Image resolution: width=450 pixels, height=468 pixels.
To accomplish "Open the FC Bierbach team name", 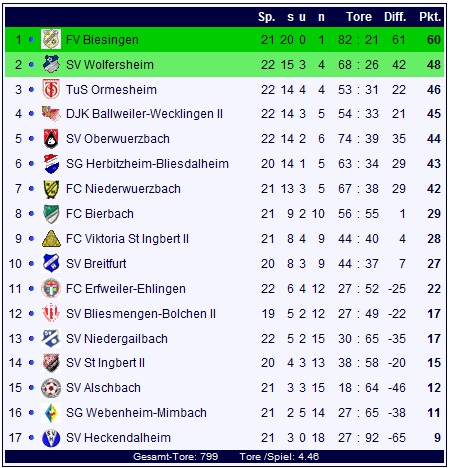I will click(x=100, y=214).
